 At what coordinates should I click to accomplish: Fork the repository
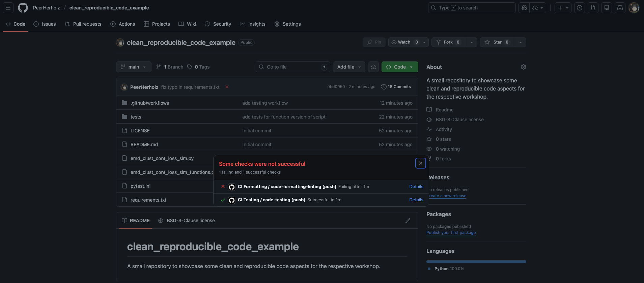448,42
